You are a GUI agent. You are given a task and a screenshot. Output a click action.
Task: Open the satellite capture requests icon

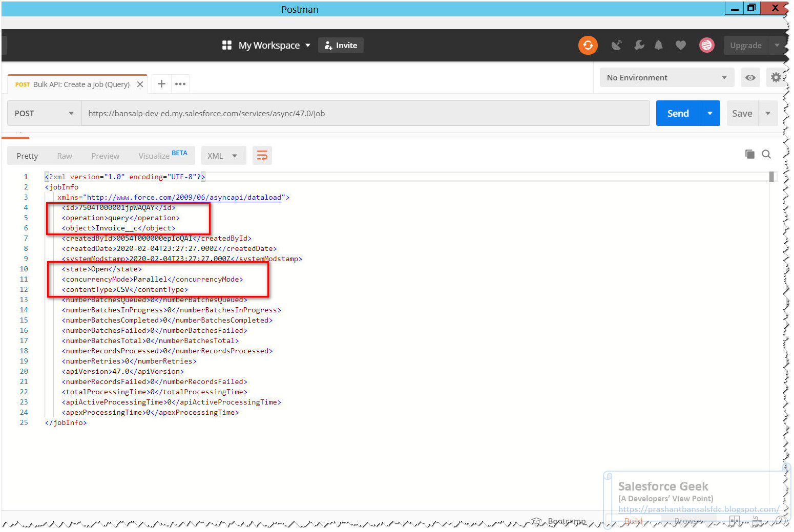point(616,45)
